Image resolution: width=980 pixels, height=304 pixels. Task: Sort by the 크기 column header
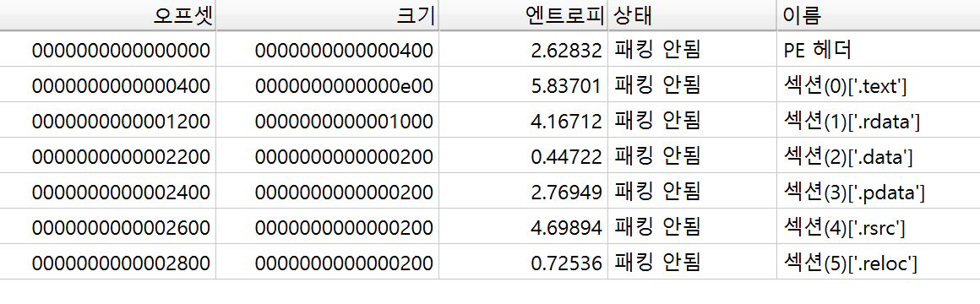[328, 15]
